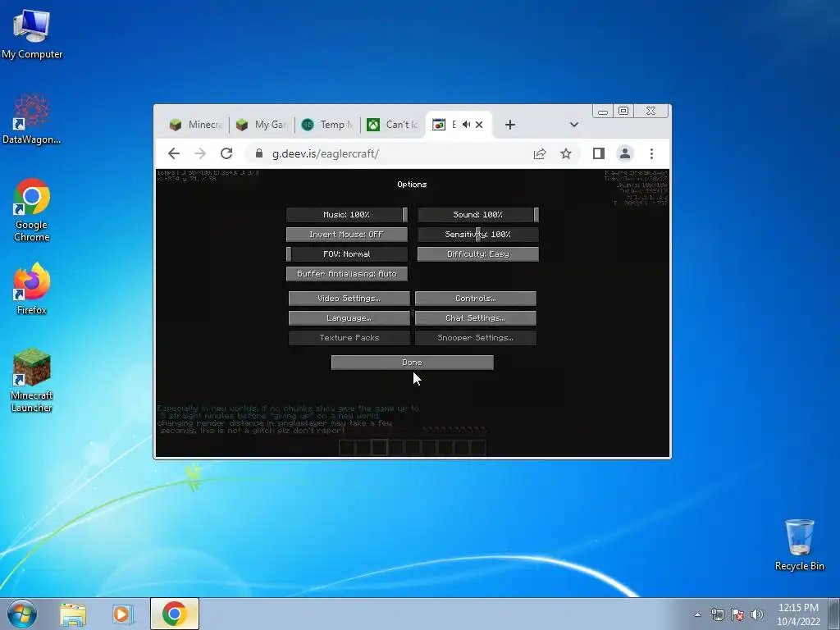The width and height of the screenshot is (840, 630).
Task: Open the Minecraft Launcher desktop shortcut
Action: (32, 381)
